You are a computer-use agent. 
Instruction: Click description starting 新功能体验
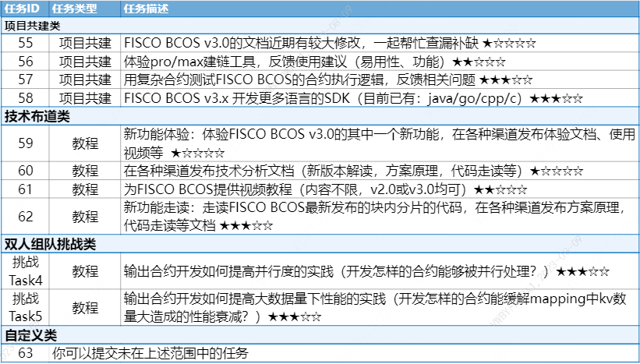tap(380, 143)
